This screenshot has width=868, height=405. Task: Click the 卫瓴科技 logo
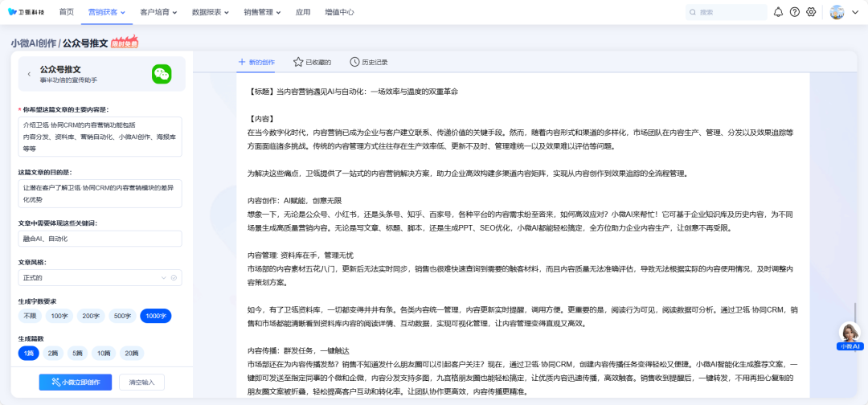coord(27,12)
